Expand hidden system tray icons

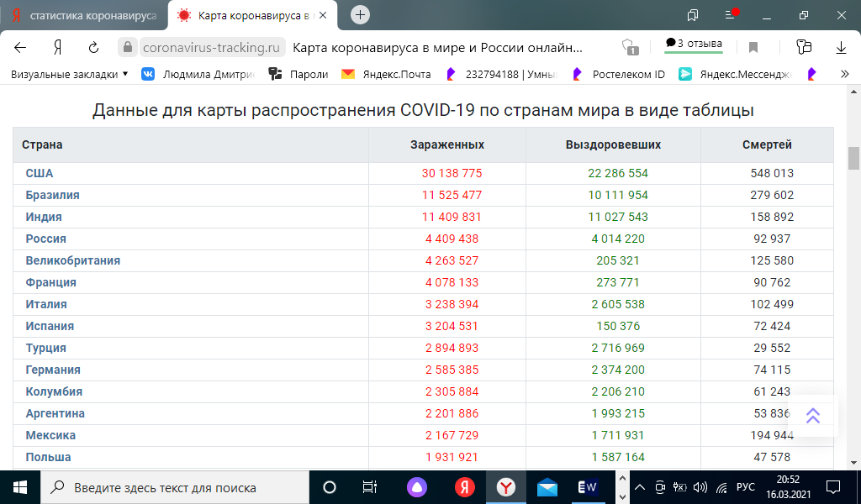(x=640, y=487)
